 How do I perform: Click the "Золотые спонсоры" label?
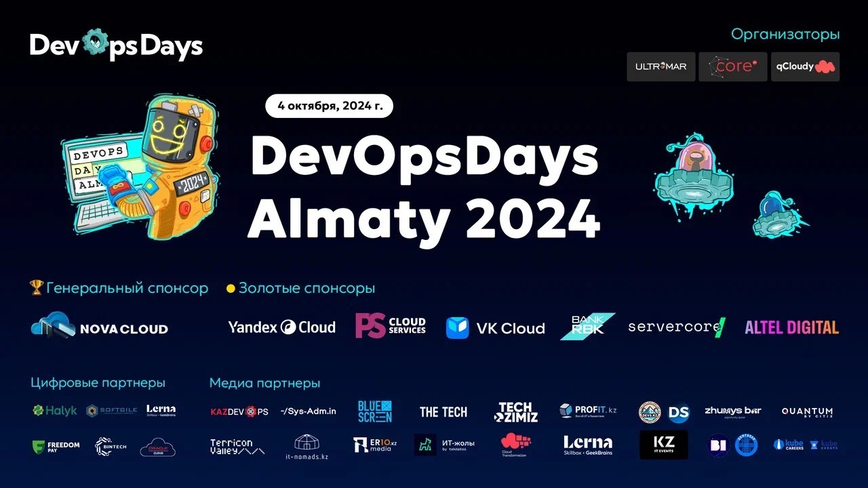(x=307, y=288)
